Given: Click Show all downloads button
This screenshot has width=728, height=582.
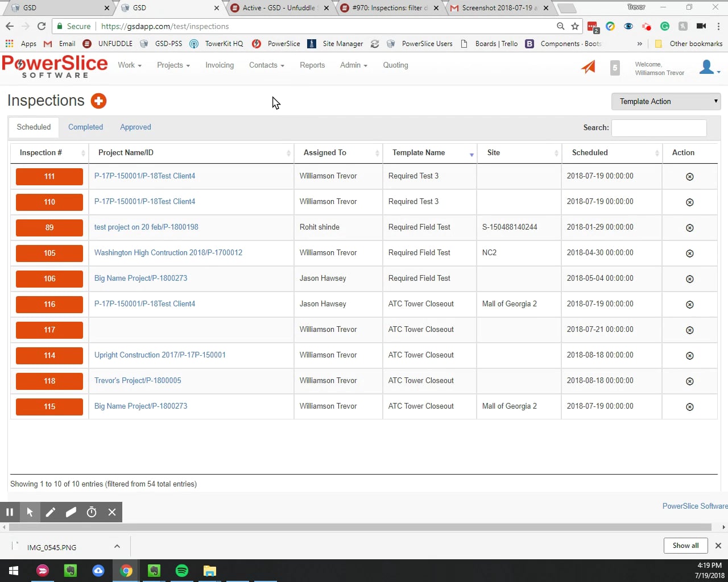Looking at the screenshot, I should click(685, 546).
